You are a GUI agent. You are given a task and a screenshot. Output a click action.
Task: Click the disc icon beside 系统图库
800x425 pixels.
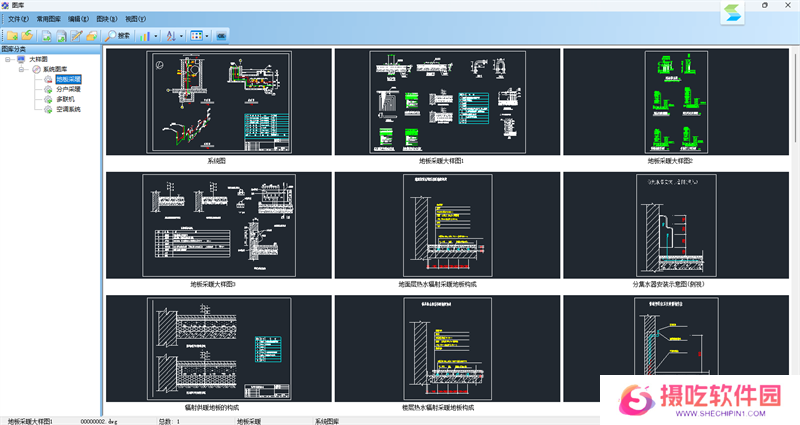[36, 69]
